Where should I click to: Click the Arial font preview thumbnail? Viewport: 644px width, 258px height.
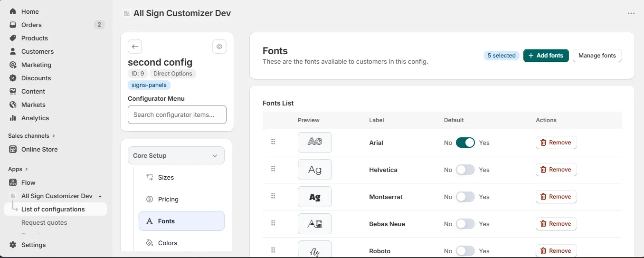click(x=315, y=143)
